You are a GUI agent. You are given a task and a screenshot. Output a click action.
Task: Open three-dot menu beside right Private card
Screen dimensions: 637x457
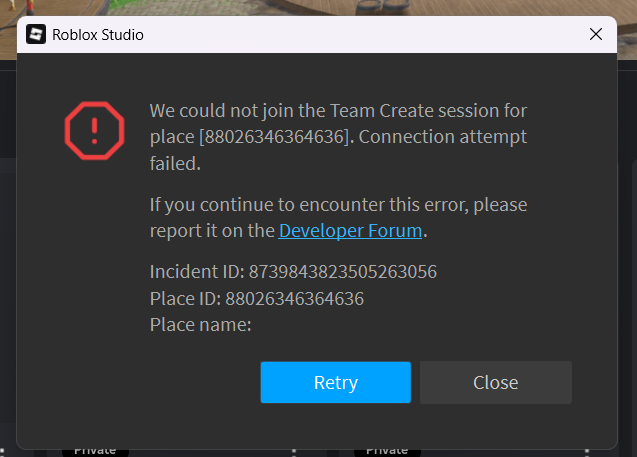click(587, 453)
